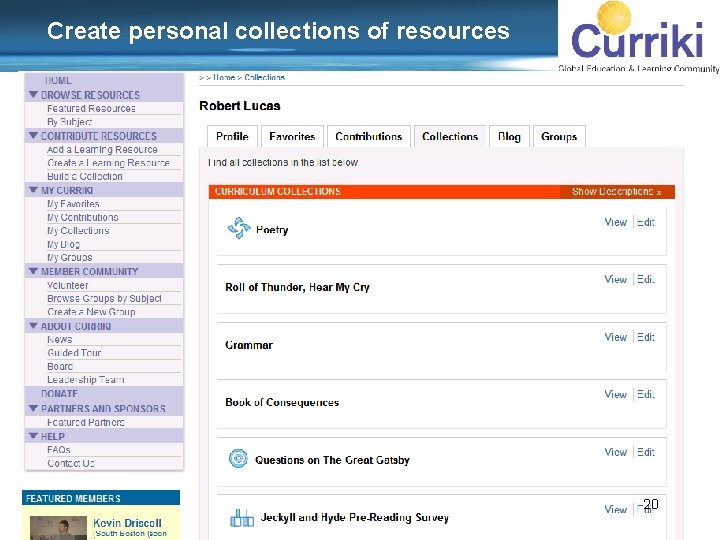
Task: View Roll of Thunder, Hear My Cry
Action: 615,279
